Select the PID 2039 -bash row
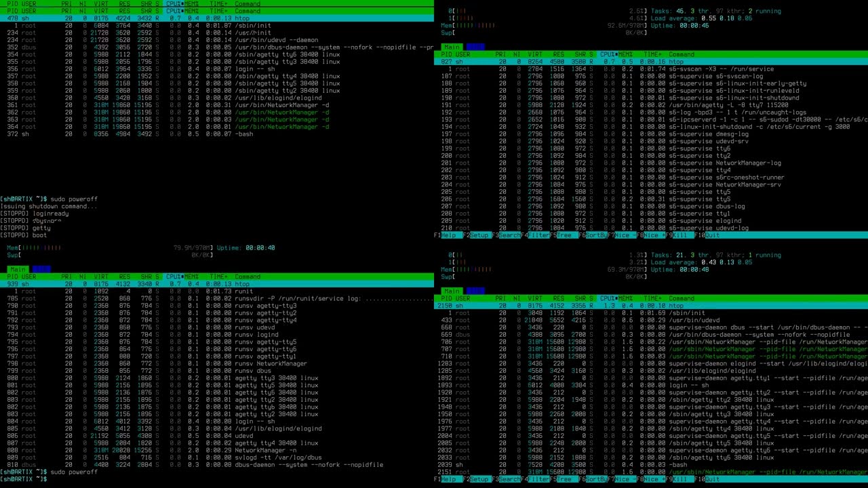The width and height of the screenshot is (868, 488). [x=651, y=465]
